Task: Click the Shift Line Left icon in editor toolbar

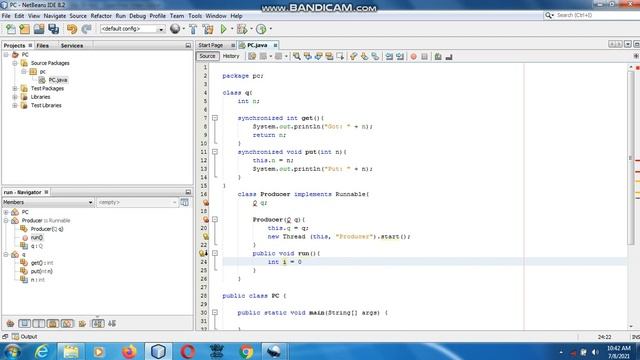Action: (389, 56)
